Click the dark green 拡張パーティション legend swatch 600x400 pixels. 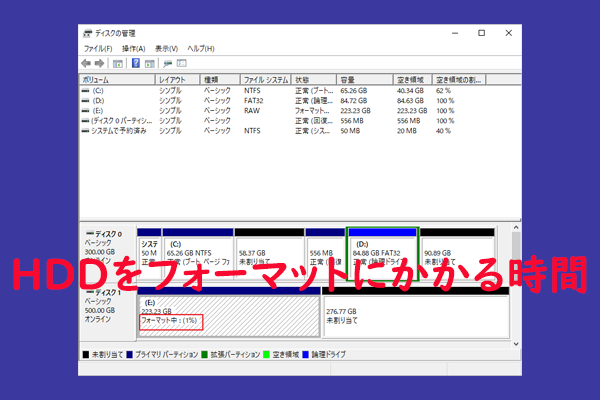point(204,355)
